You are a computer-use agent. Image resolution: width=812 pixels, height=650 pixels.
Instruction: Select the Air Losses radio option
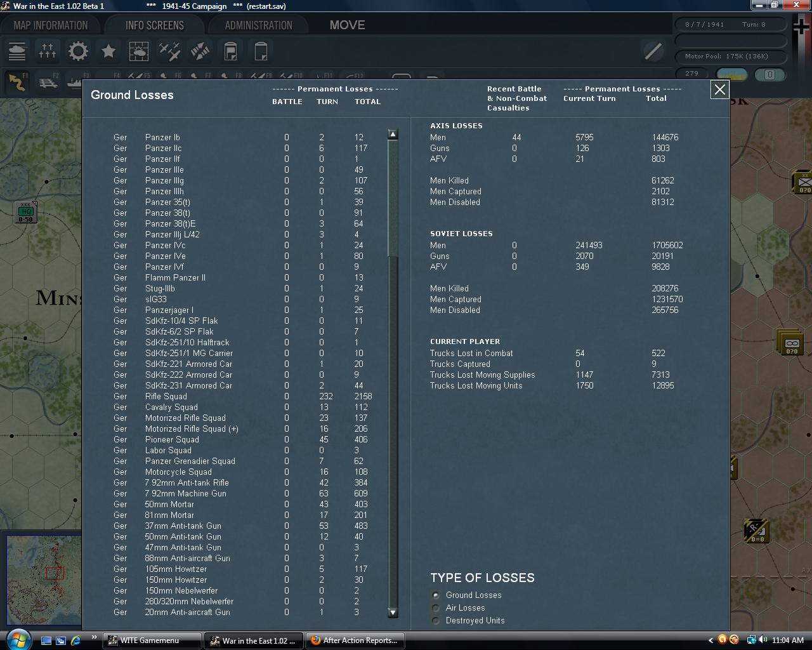[x=435, y=607]
